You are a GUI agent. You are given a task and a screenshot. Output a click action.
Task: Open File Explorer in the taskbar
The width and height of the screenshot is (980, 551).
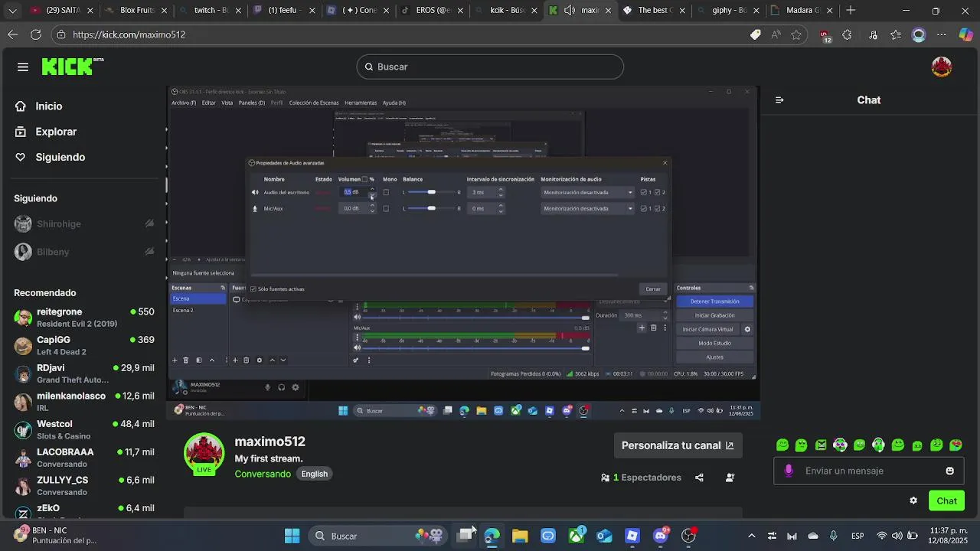pos(520,536)
